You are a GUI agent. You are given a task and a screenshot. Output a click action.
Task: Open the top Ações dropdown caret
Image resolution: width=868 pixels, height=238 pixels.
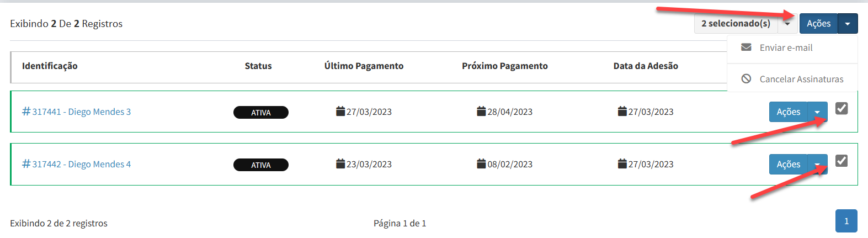coord(848,24)
